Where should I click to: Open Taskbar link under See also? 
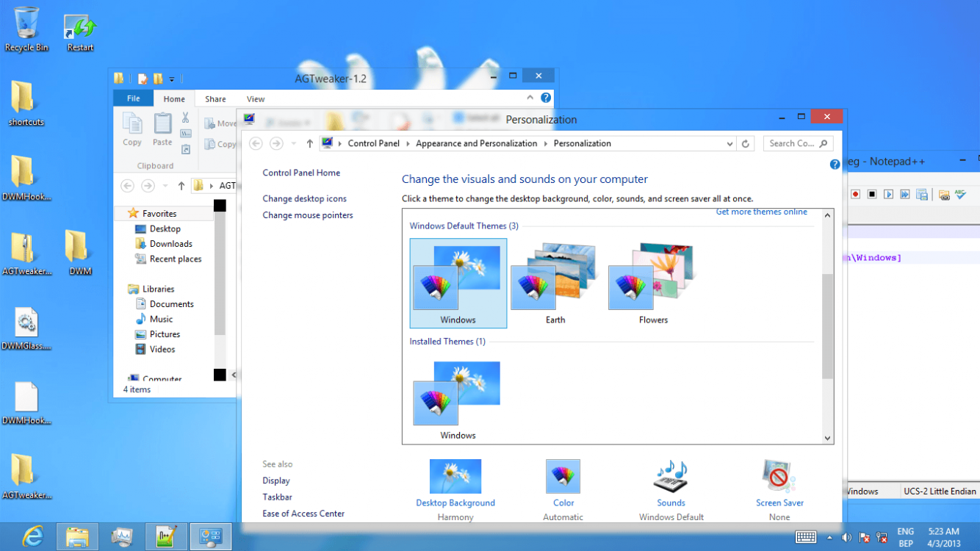tap(278, 497)
